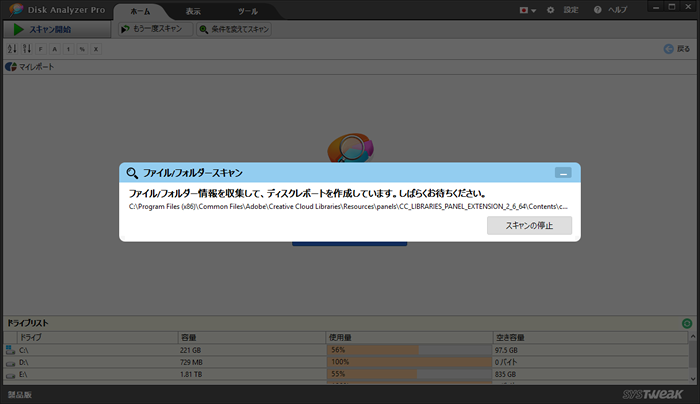700x404 pixels.
Task: Click the 戻る back button
Action: [677, 49]
